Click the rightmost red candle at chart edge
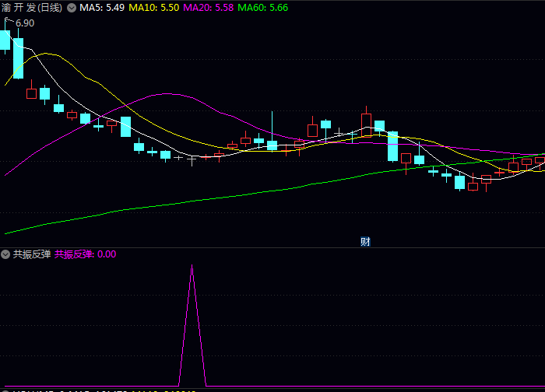545x392 pixels. 540,159
